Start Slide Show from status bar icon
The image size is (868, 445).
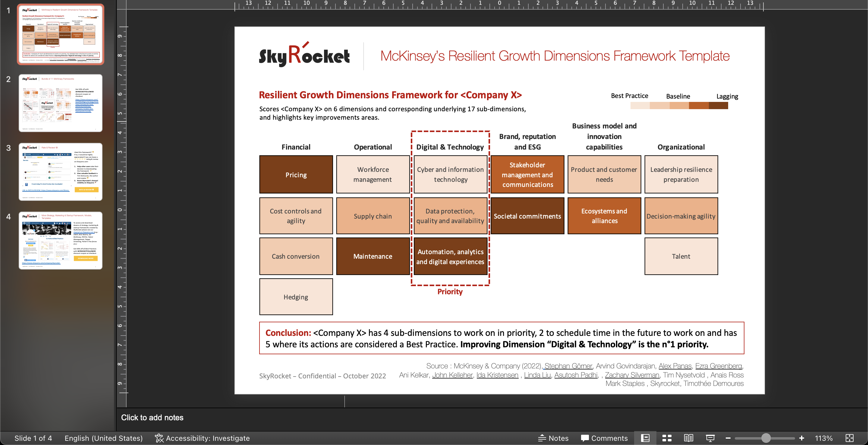tap(710, 438)
